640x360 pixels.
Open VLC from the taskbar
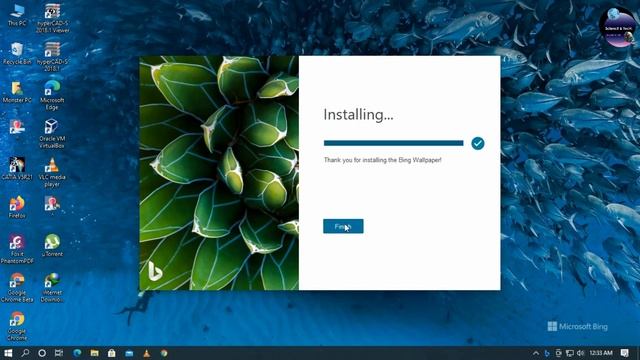pyautogui.click(x=147, y=353)
